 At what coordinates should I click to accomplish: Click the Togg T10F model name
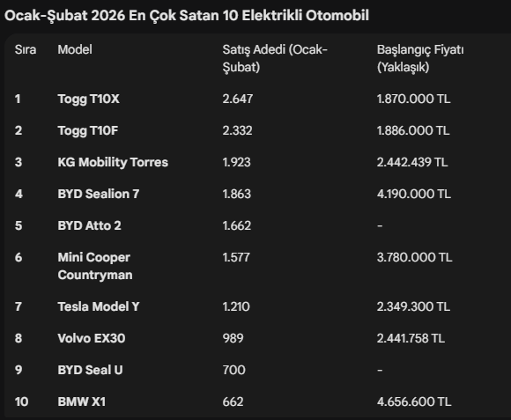tap(88, 130)
